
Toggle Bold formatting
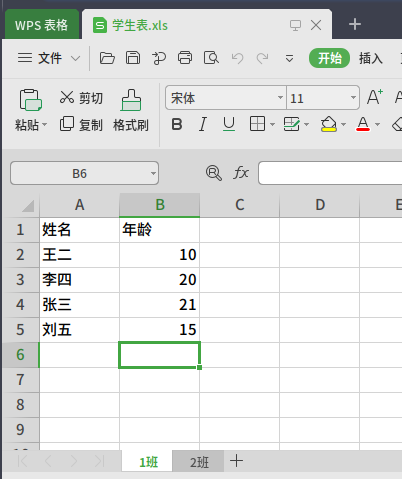coord(177,124)
